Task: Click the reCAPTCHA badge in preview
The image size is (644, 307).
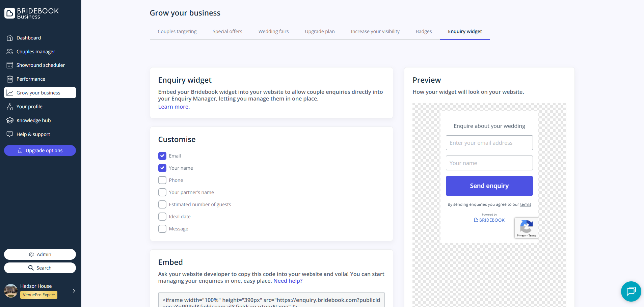Action: coord(526,228)
